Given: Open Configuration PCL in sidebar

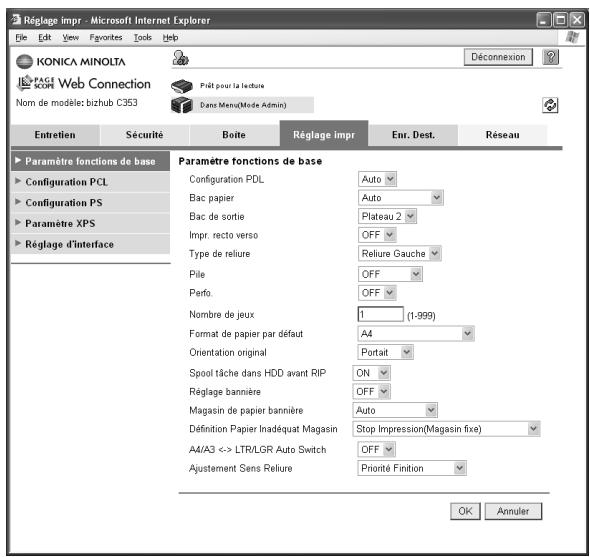Looking at the screenshot, I should [x=90, y=182].
